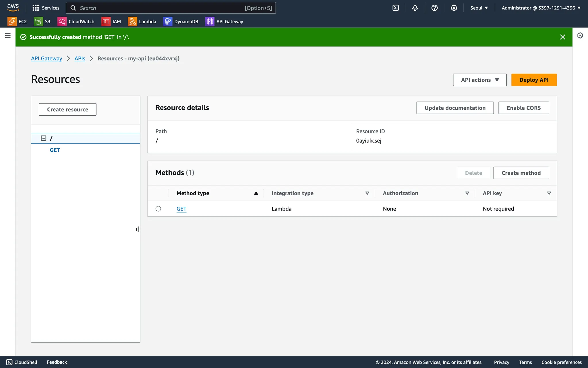Open the Seoul region selector
Image resolution: width=588 pixels, height=368 pixels.
pyautogui.click(x=479, y=8)
